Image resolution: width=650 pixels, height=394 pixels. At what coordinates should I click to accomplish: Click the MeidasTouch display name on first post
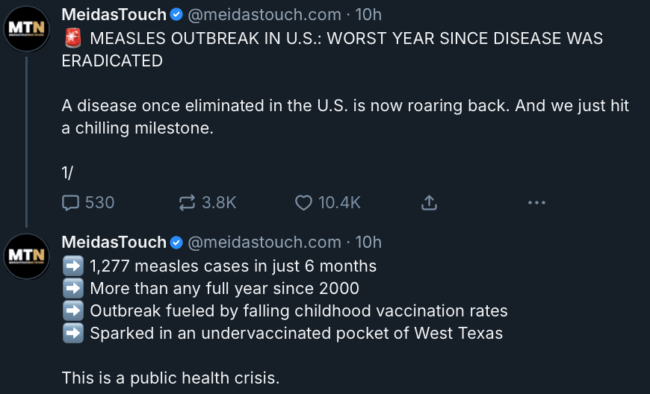coord(114,15)
